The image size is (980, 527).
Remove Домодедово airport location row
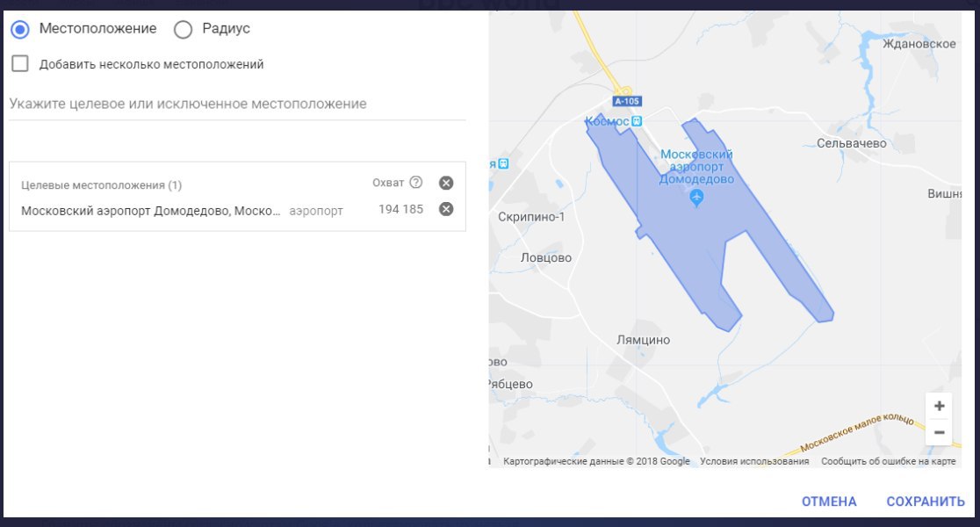[446, 209]
